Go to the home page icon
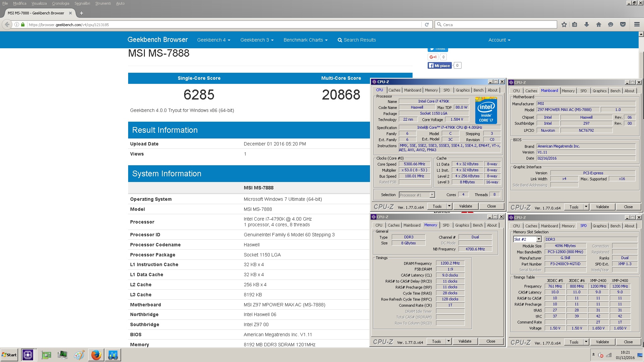Screen dimensions: 644x362 click(x=598, y=24)
